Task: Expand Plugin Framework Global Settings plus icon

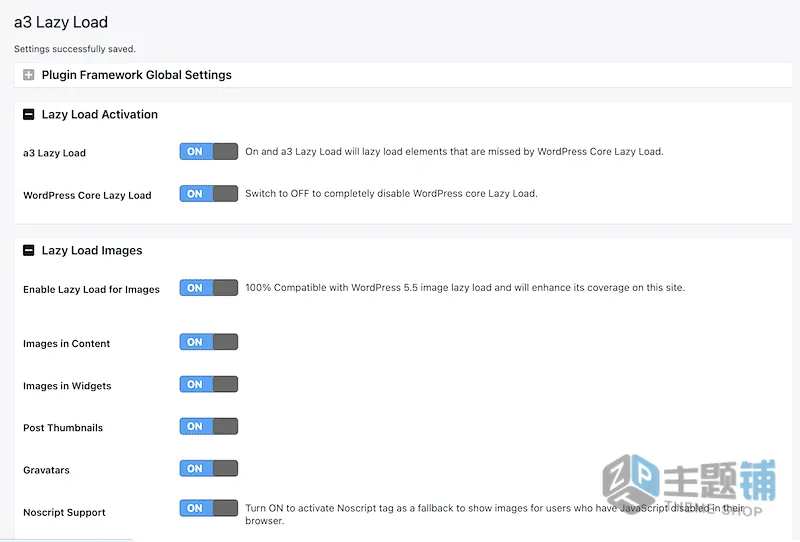Action: pos(29,75)
